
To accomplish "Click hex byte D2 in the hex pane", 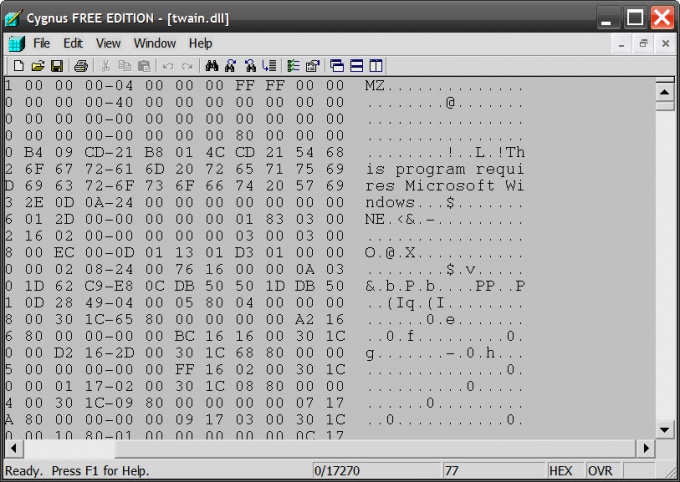I will click(64, 353).
